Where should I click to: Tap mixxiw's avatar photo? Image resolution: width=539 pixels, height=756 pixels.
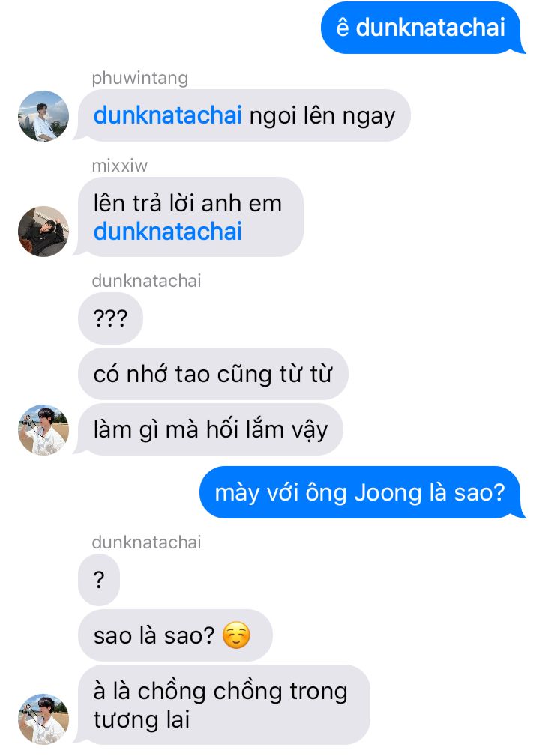pyautogui.click(x=43, y=232)
